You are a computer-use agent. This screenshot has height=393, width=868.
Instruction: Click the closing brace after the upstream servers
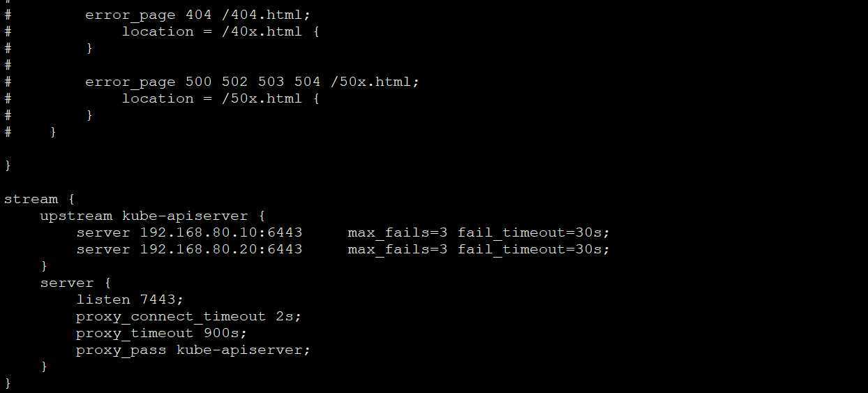coord(44,266)
